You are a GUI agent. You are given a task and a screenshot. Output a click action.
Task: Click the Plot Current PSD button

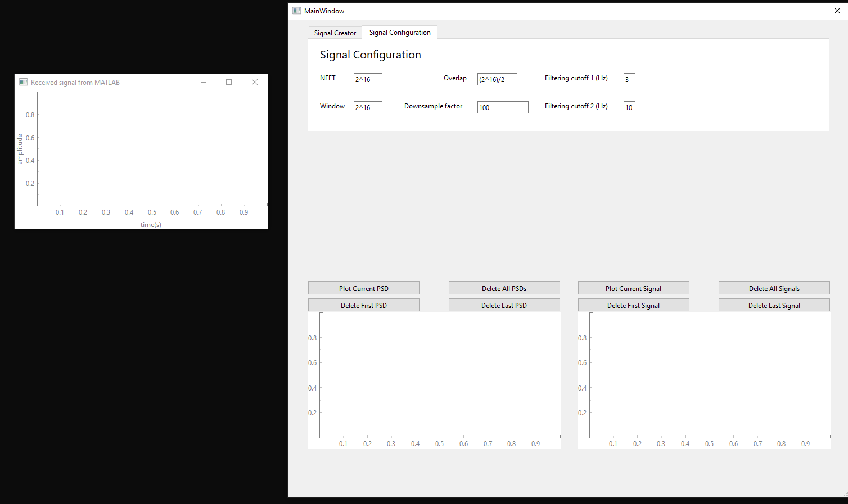363,288
